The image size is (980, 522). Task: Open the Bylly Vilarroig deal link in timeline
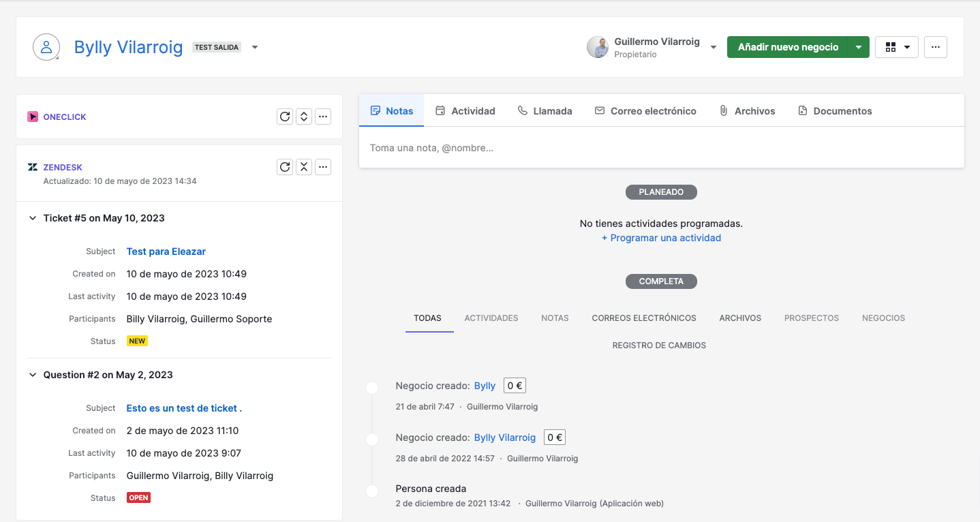coord(505,437)
